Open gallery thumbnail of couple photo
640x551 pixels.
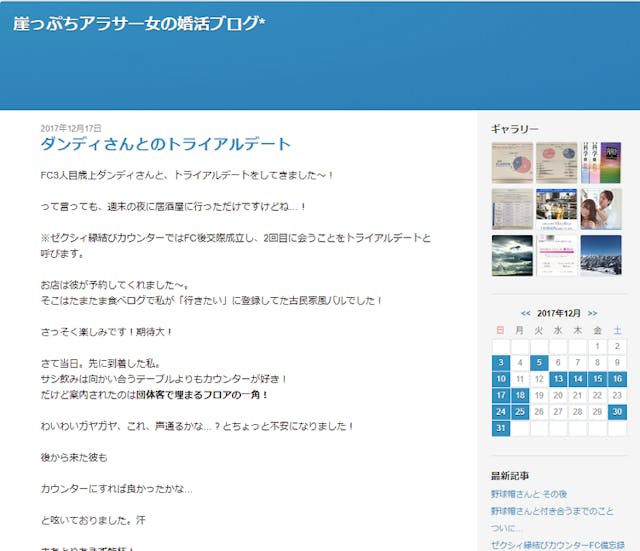[x=601, y=209]
